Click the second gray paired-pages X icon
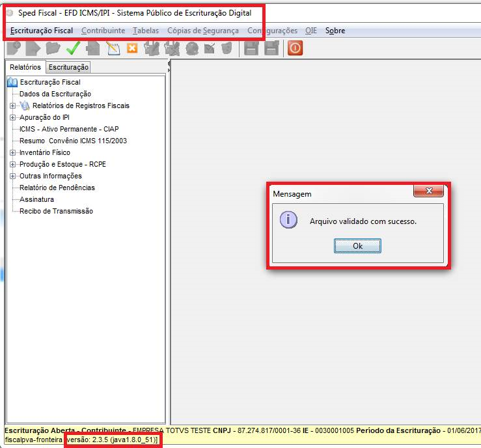This screenshot has height=448, width=481. pos(172,48)
